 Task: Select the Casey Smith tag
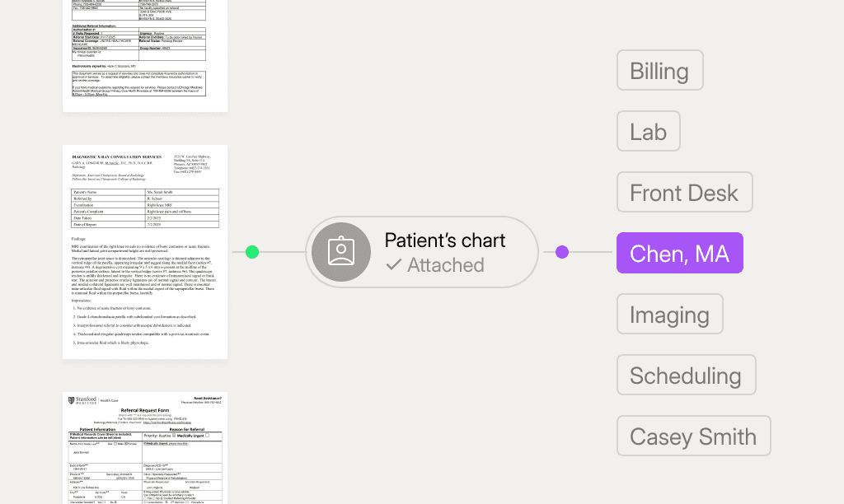click(x=692, y=436)
